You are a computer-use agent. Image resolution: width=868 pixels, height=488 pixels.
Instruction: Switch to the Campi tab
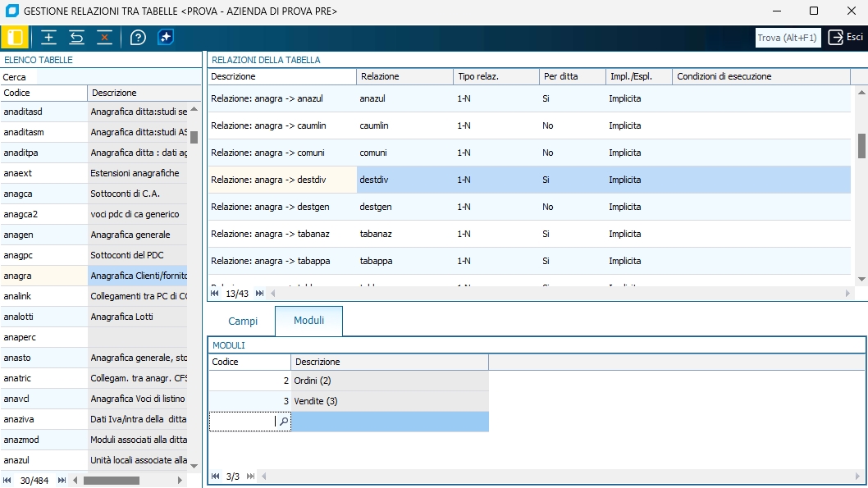(x=243, y=321)
